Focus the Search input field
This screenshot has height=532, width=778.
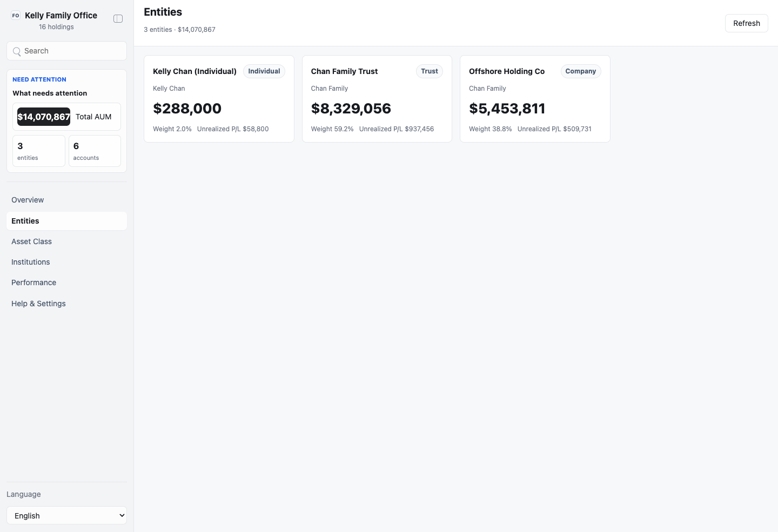[66, 51]
